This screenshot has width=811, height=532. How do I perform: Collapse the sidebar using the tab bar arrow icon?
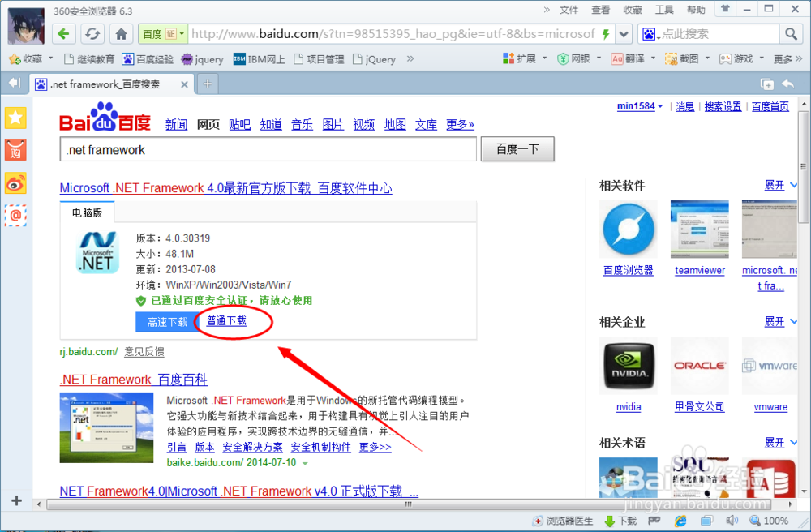(15, 83)
